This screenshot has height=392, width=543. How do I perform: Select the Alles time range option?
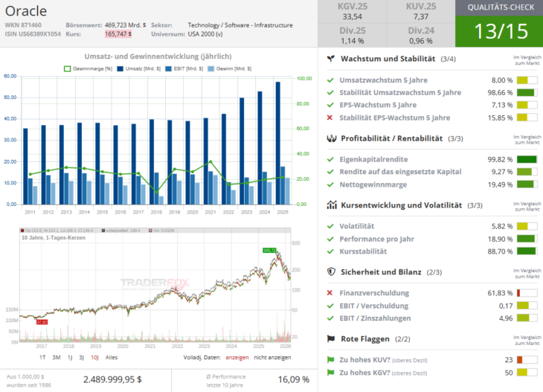coord(112,357)
